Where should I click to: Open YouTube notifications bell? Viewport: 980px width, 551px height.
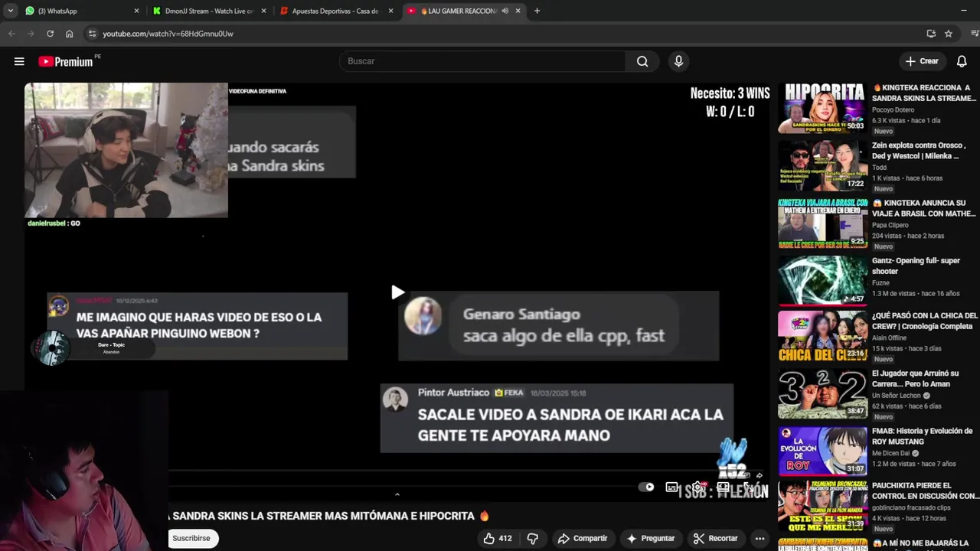[x=962, y=61]
